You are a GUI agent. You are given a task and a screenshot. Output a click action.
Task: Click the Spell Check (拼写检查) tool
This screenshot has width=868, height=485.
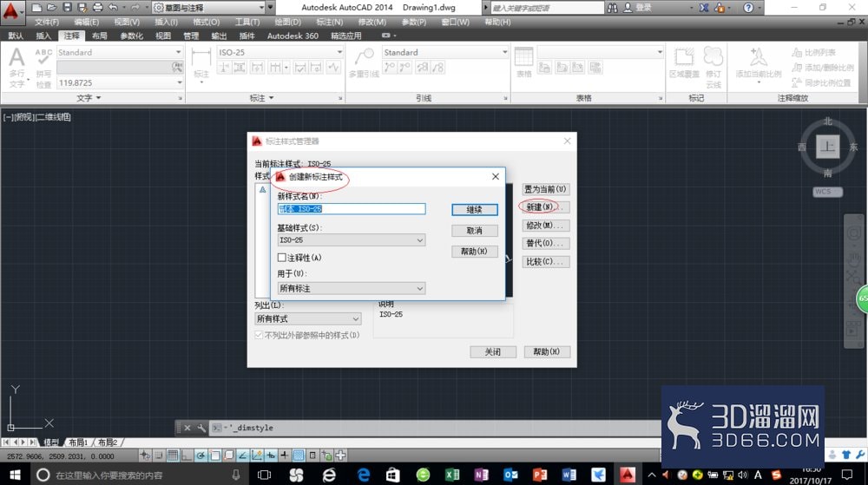[x=43, y=68]
